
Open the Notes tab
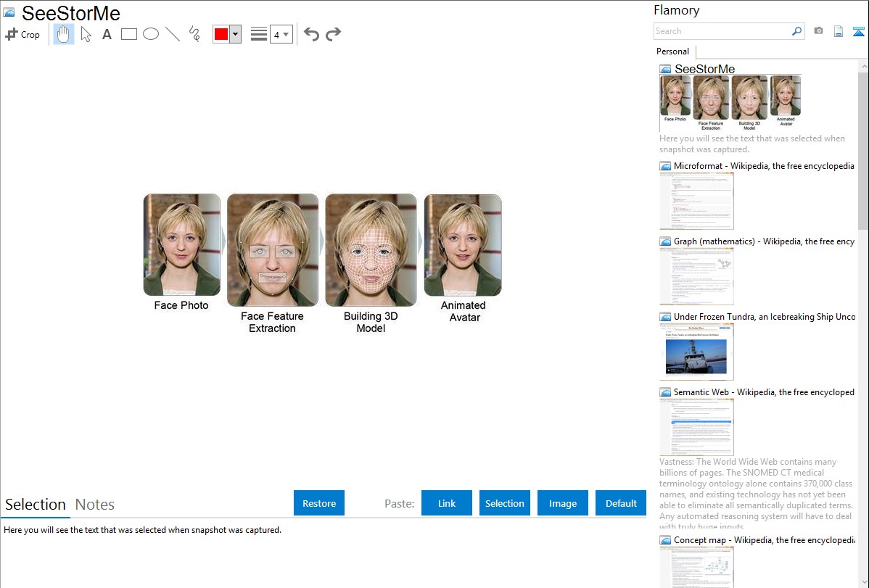[95, 505]
